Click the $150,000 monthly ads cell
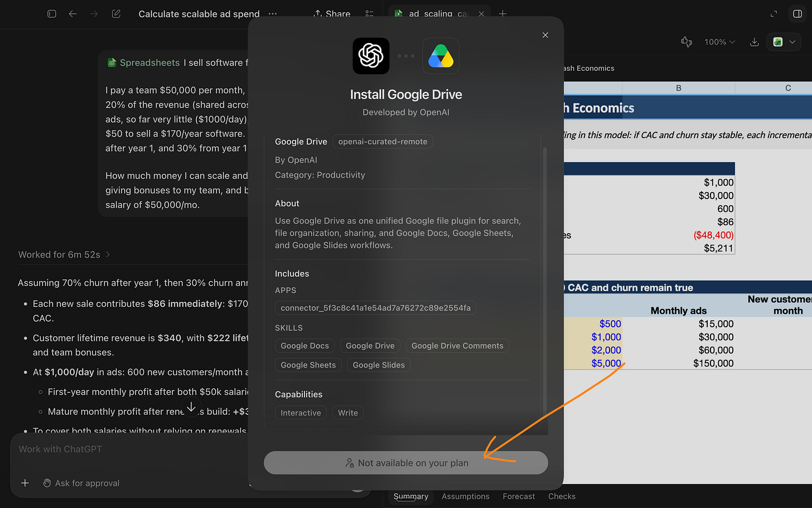 click(713, 364)
